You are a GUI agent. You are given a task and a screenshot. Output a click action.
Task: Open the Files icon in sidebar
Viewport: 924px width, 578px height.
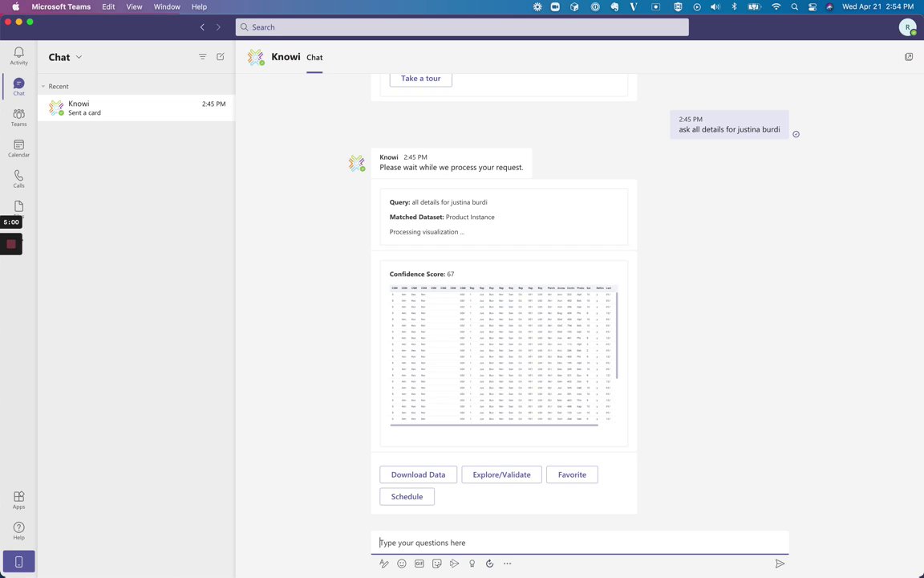coord(19,206)
